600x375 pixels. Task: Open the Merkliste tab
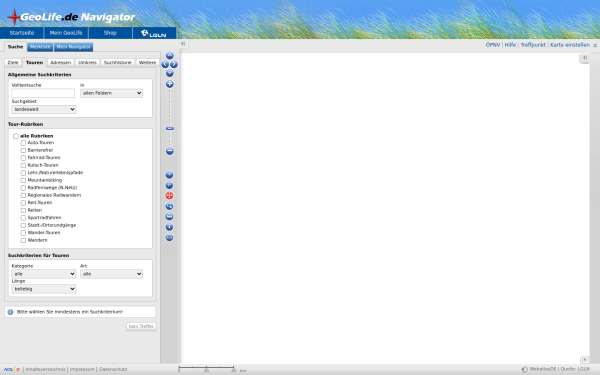click(40, 47)
